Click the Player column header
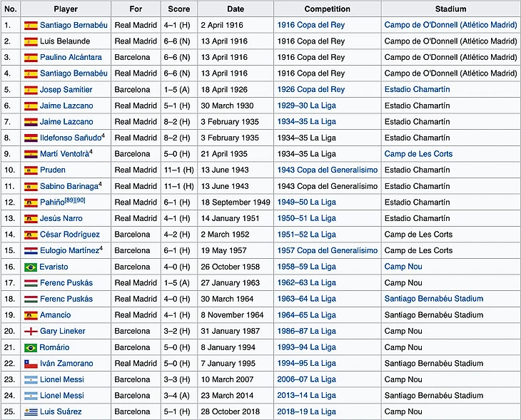 coord(66,9)
